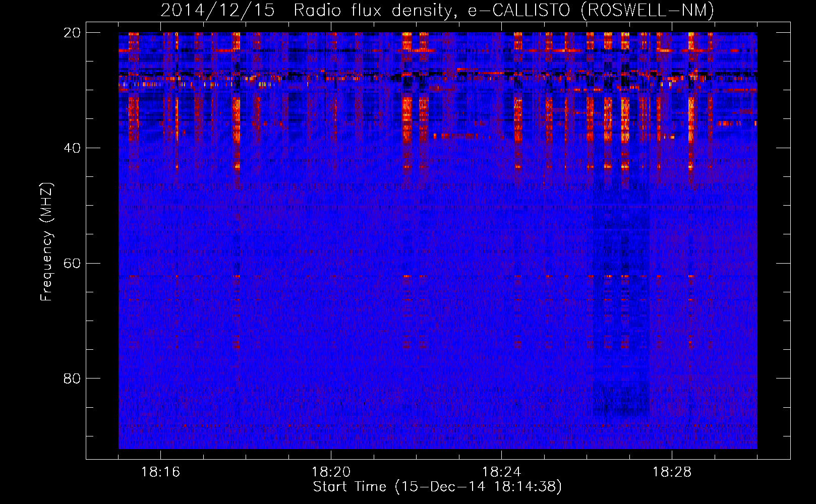The height and width of the screenshot is (504, 816).
Task: Click the 'Start Time (15-Dec-14 18:14:38)' label
Action: 437,487
